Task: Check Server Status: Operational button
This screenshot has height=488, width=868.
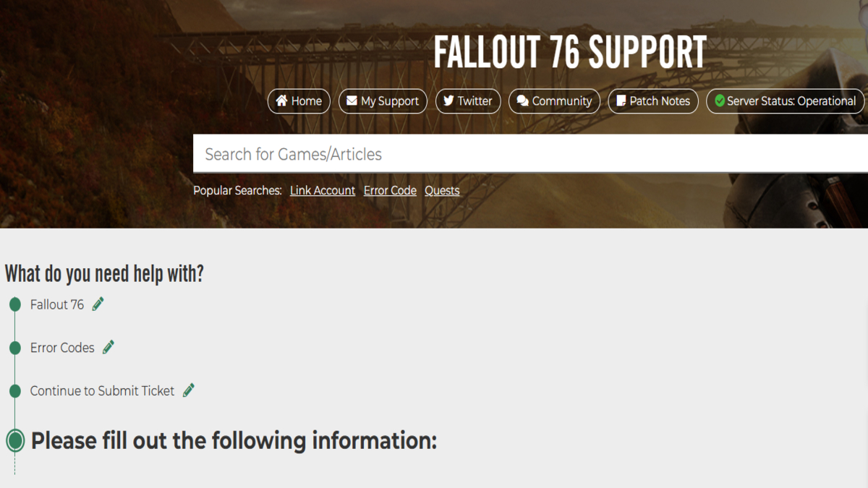Action: click(785, 100)
